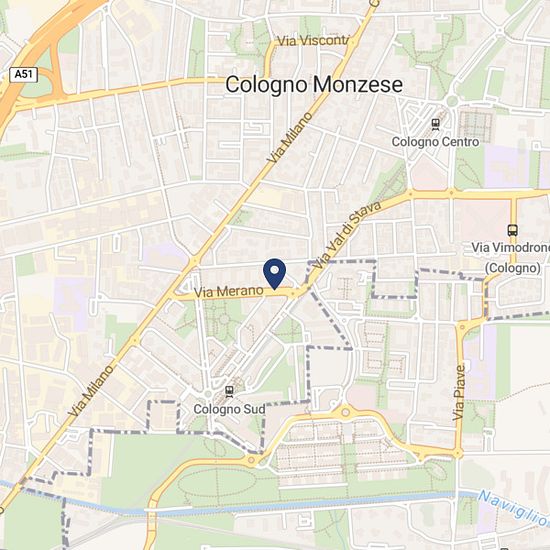Select the Cologno Centro metro station icon
Screen dimensions: 550x550
tap(436, 125)
